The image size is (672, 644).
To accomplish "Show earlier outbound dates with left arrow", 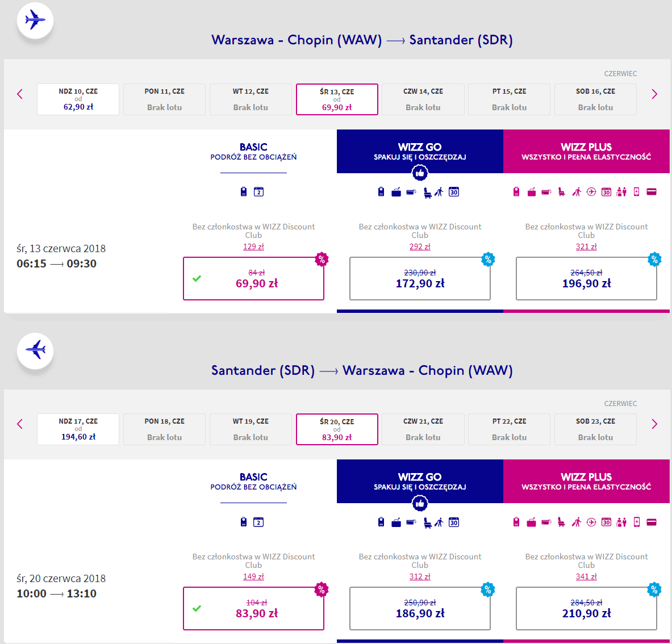I will click(20, 94).
